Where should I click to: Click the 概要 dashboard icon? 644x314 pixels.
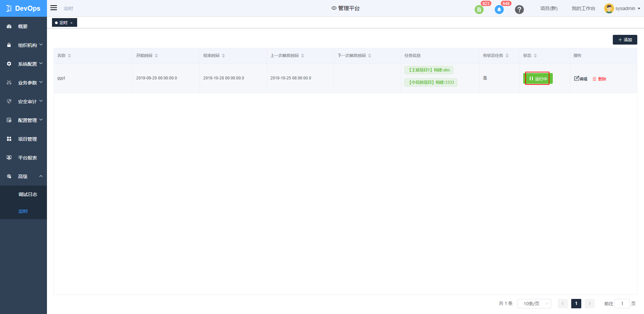[9, 26]
